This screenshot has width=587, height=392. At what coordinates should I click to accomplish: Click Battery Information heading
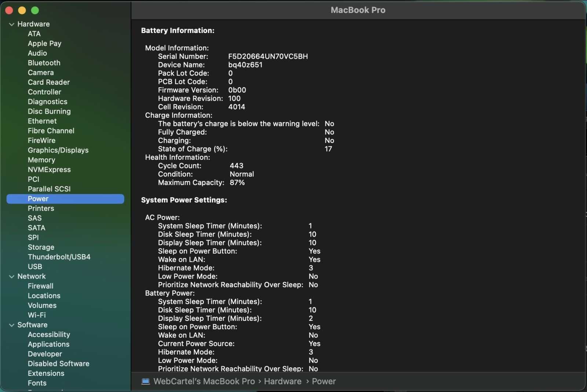click(178, 31)
